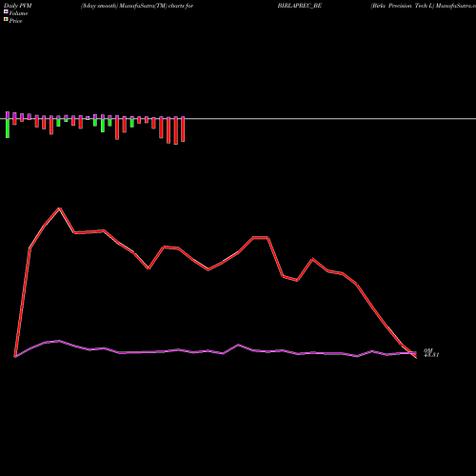Screen dimensions: 476x476
Task: Click the '0M' volume value label
Action: coord(428,350)
